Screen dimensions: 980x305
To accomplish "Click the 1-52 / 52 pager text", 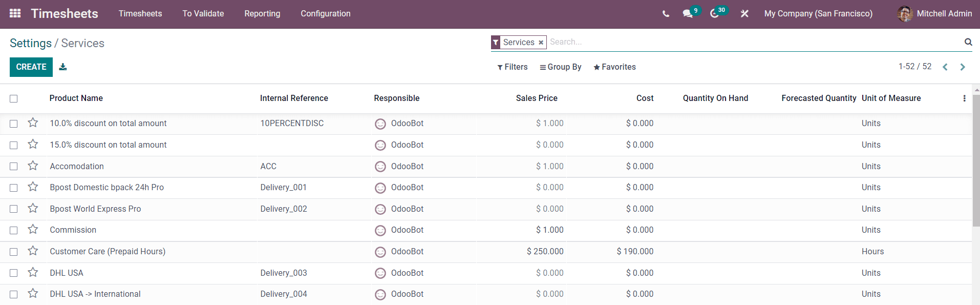I will click(915, 67).
